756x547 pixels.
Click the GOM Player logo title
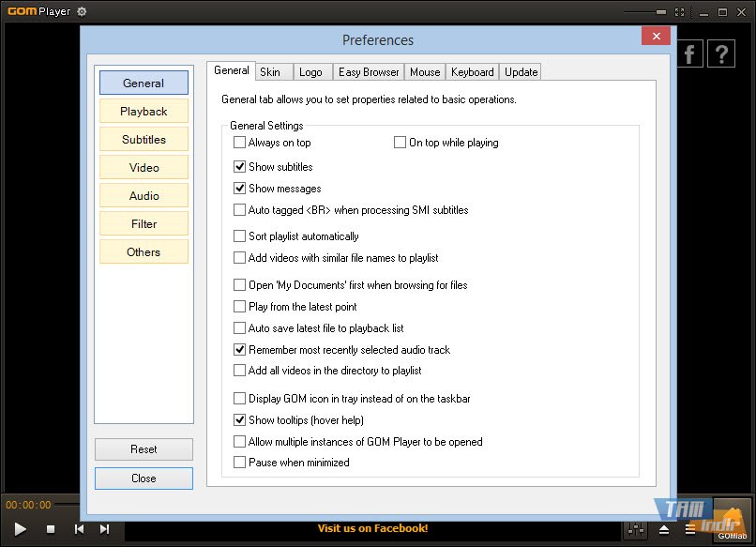pyautogui.click(x=38, y=11)
